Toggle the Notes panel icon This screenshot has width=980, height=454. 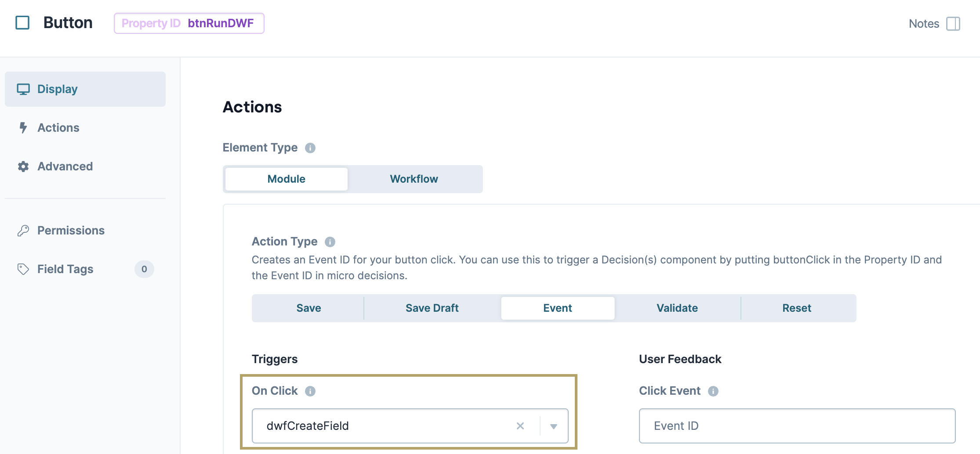(x=953, y=24)
